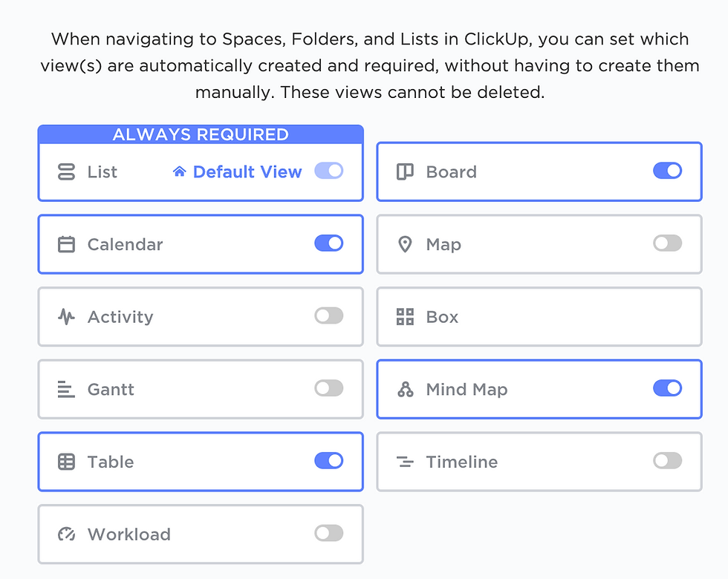The width and height of the screenshot is (728, 579).
Task: Click the List view stacked-bars icon
Action: 66,171
